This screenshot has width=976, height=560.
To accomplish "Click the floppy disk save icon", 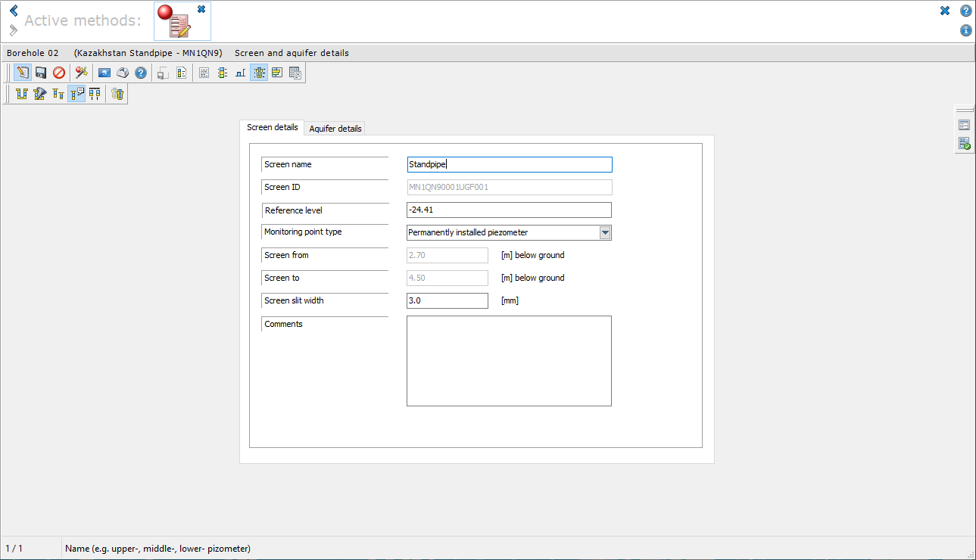I will pyautogui.click(x=41, y=73).
